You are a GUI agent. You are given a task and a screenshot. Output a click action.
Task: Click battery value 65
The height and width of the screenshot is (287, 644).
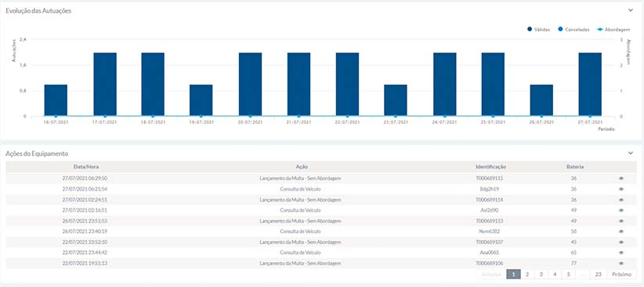573,252
